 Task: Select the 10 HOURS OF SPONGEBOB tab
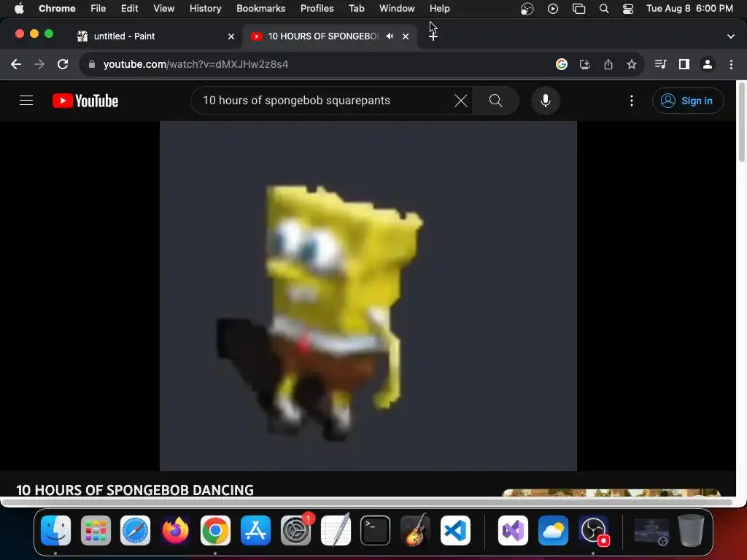click(323, 36)
